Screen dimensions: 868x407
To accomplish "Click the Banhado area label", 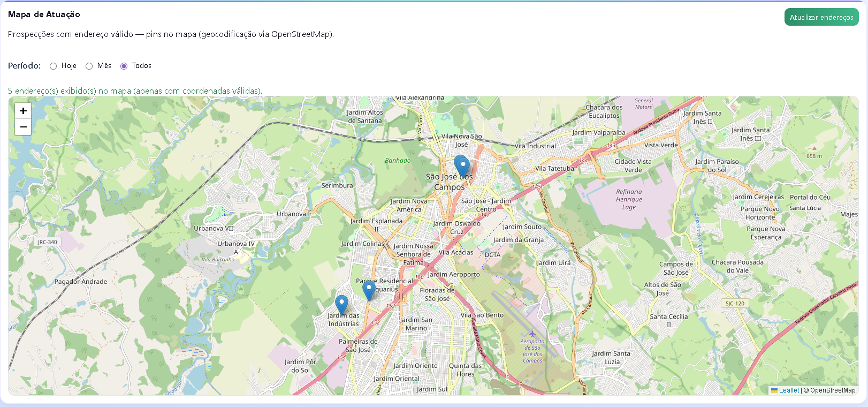I will point(398,161).
